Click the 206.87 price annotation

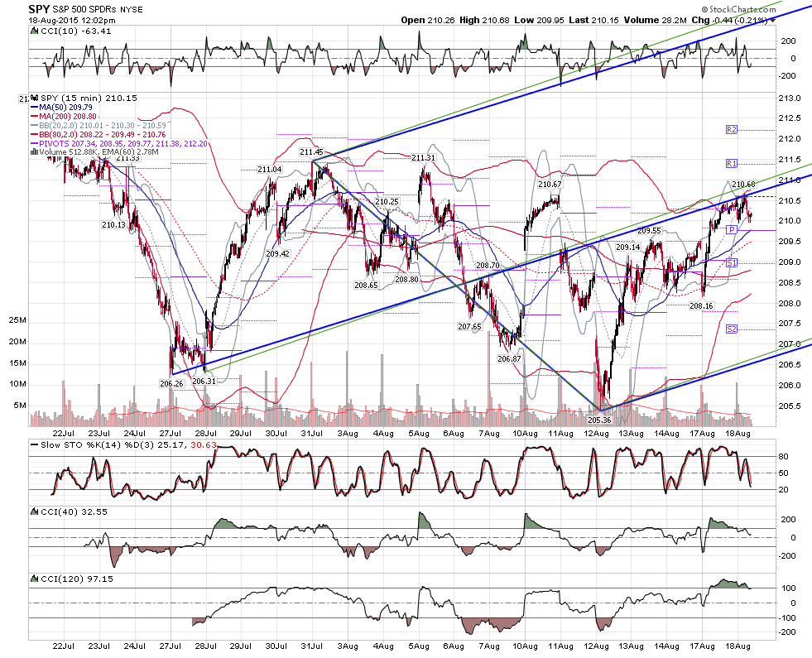[509, 358]
